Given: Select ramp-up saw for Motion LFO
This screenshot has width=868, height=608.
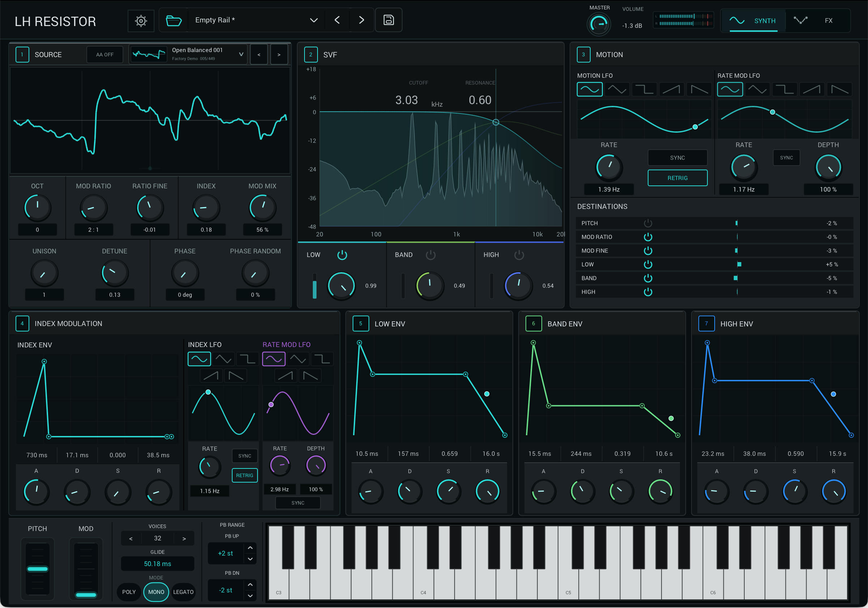Looking at the screenshot, I should [x=671, y=90].
